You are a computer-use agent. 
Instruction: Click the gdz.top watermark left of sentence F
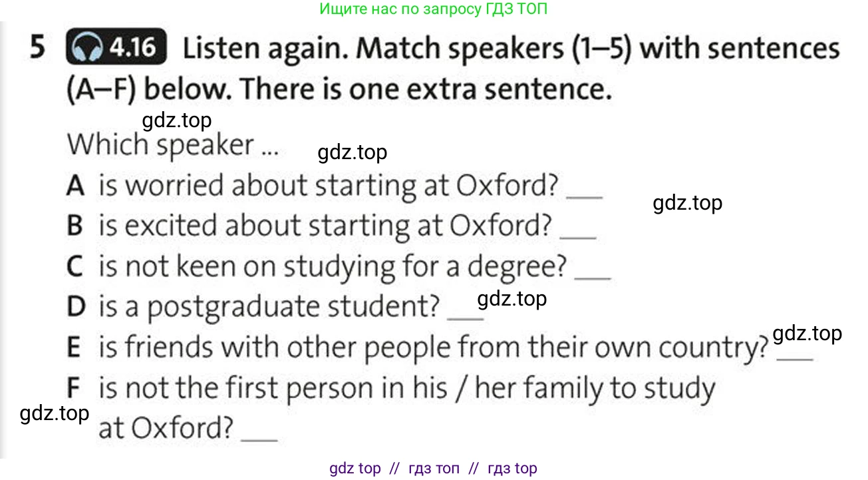[x=55, y=413]
